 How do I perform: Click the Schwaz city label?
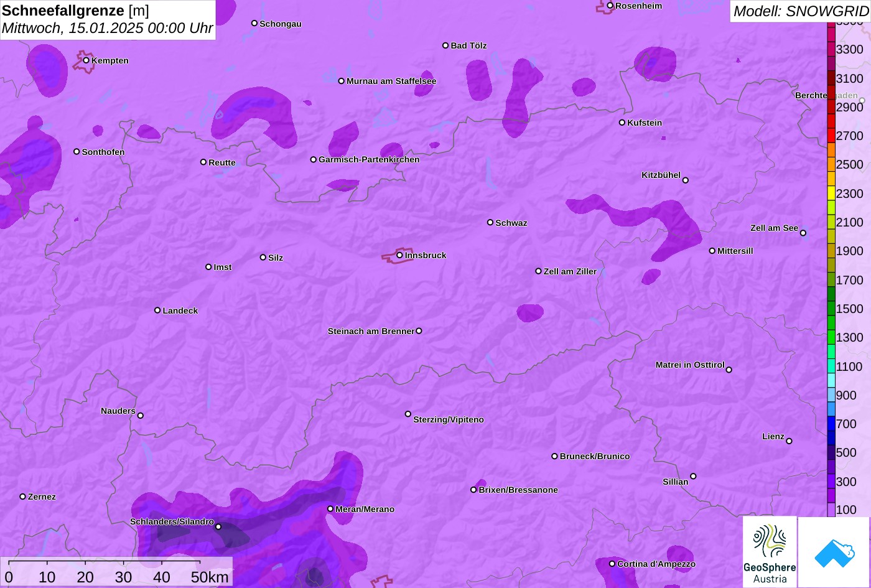[511, 223]
